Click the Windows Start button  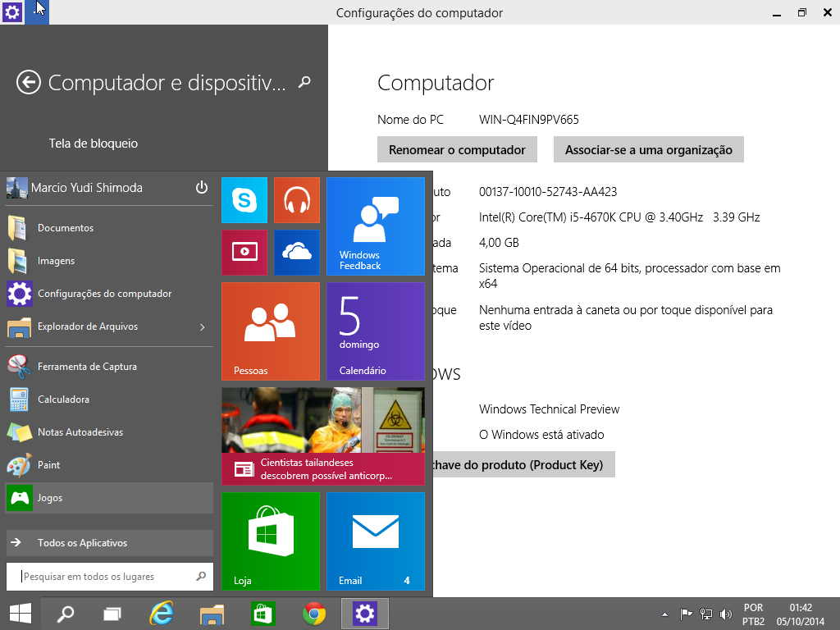coord(21,614)
